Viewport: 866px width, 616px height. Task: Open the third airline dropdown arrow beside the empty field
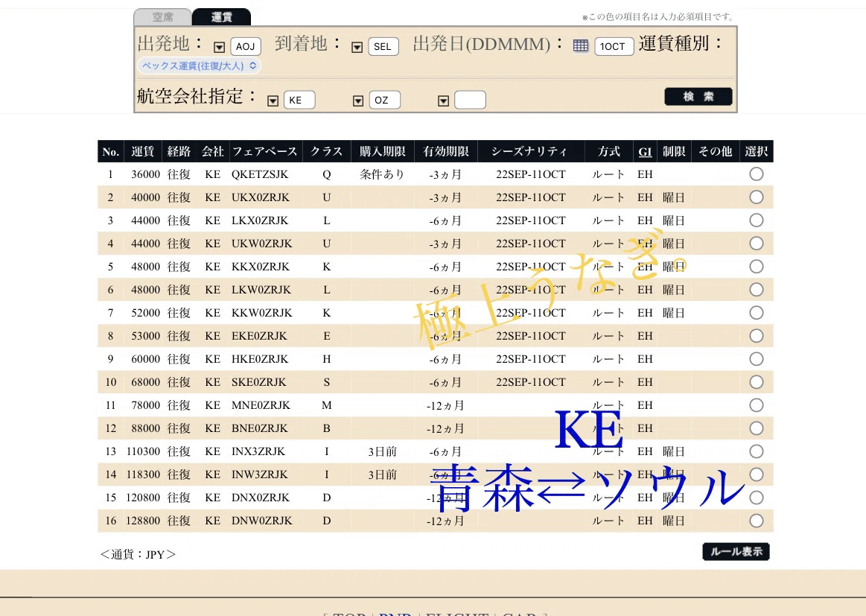tap(444, 101)
